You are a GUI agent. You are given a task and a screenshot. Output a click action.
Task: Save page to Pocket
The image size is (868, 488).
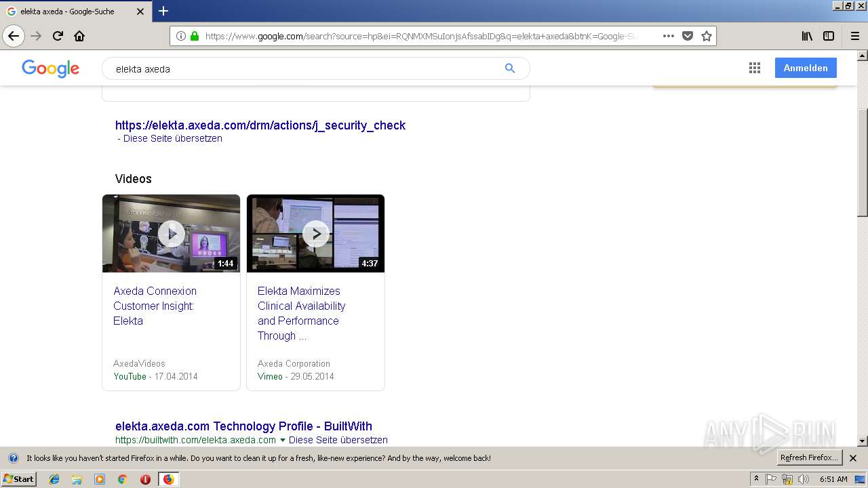point(687,36)
